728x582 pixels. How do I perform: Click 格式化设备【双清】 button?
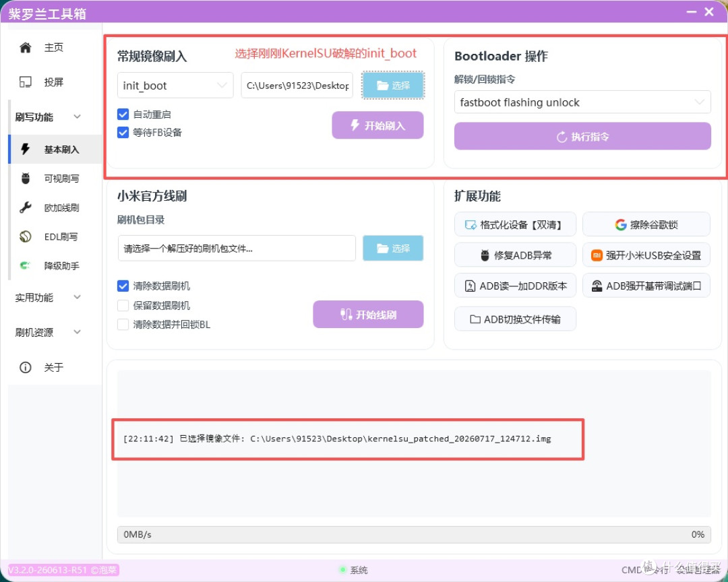click(x=516, y=224)
